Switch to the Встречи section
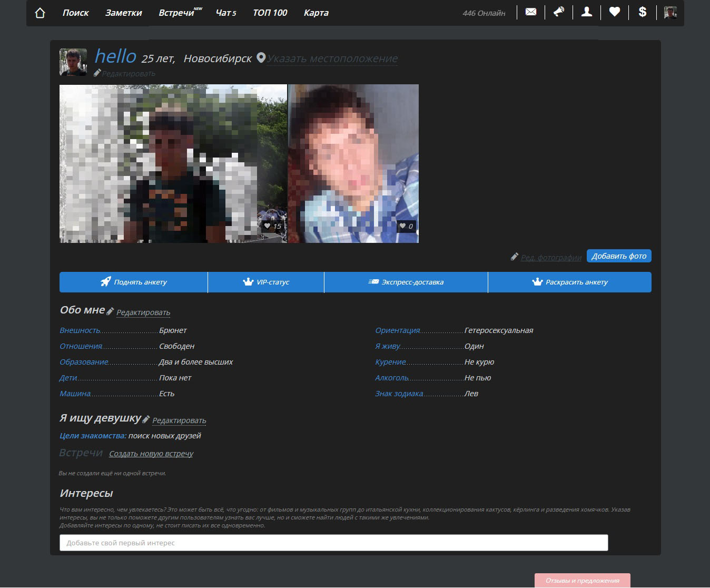Viewport: 710px width, 588px height. coord(176,13)
